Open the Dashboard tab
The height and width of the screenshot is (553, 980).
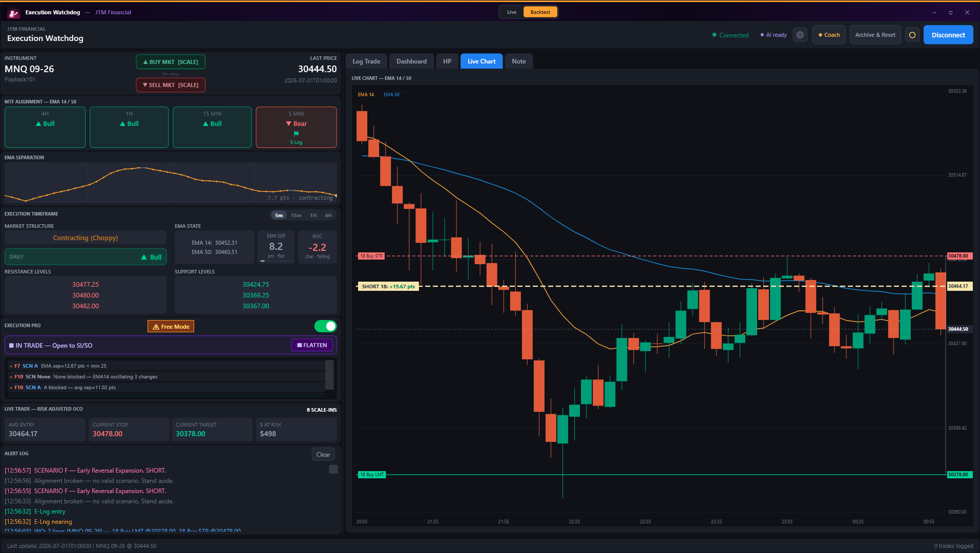pyautogui.click(x=411, y=61)
